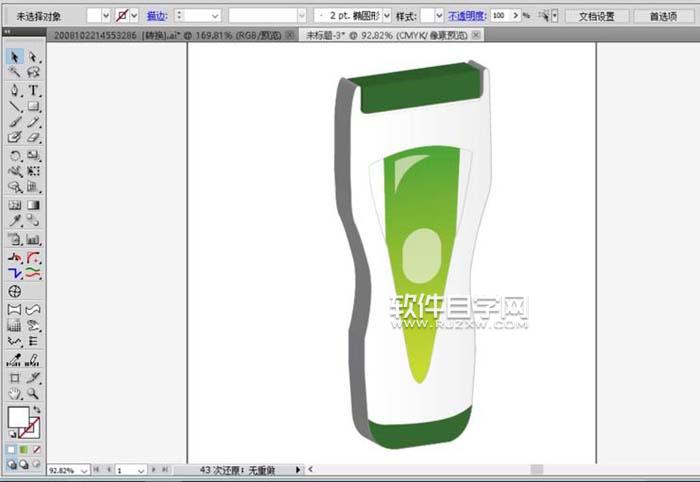This screenshot has height=482, width=700.
Task: Click the stroke color box in control bar
Action: click(x=126, y=16)
